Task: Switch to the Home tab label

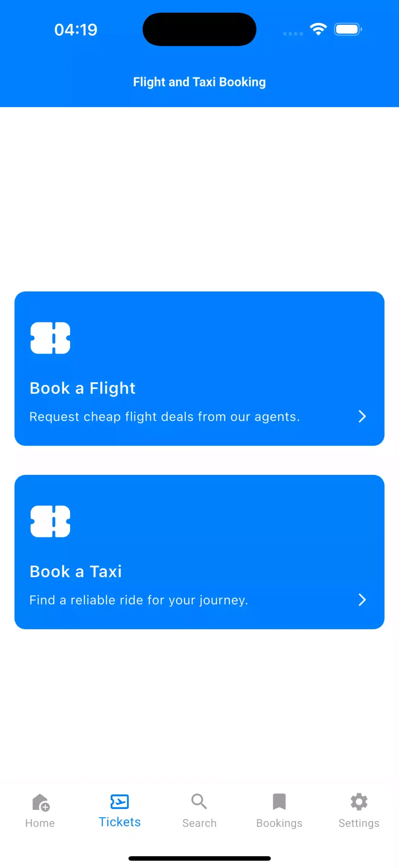Action: [40, 823]
